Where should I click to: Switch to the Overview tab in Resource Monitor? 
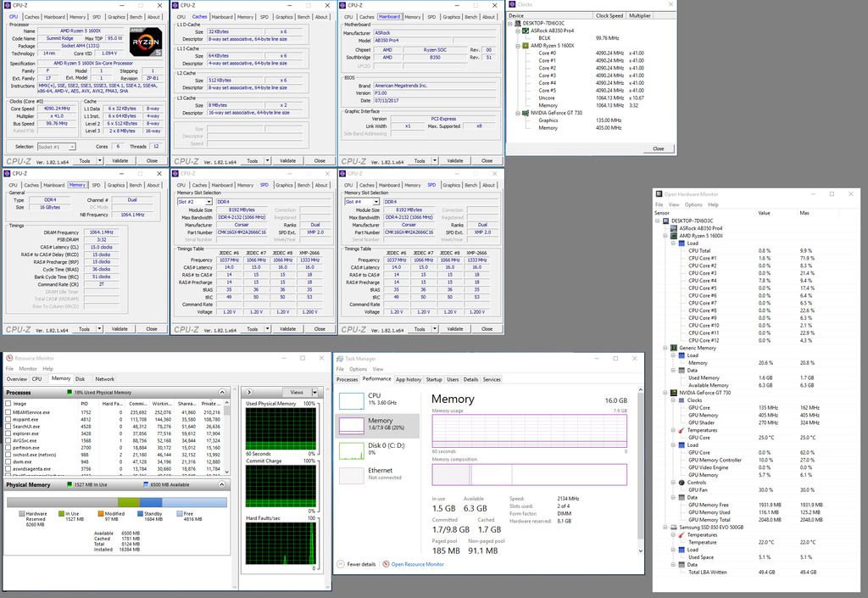(x=17, y=379)
